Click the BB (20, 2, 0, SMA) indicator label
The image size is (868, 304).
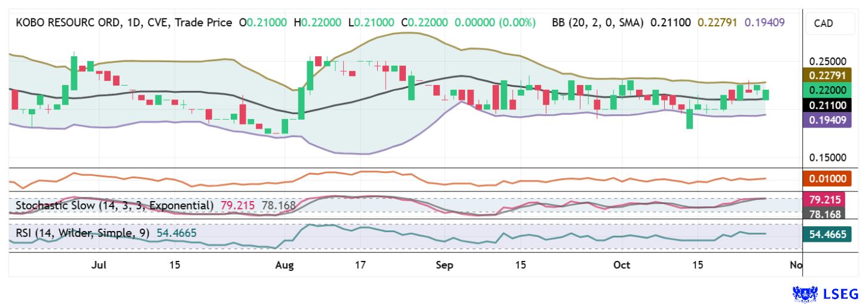pos(598,23)
